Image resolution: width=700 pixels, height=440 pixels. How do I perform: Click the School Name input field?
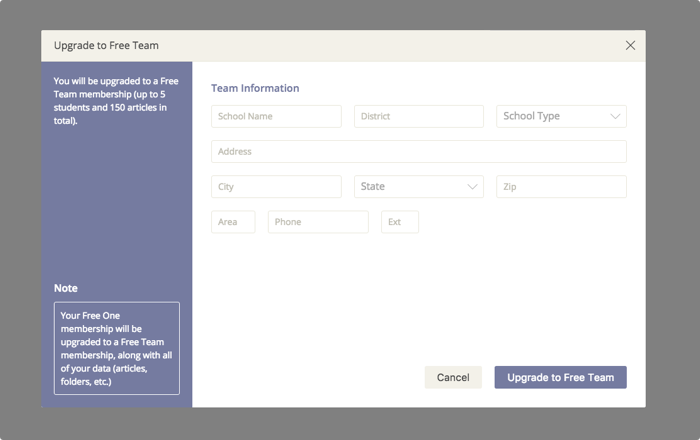point(276,116)
